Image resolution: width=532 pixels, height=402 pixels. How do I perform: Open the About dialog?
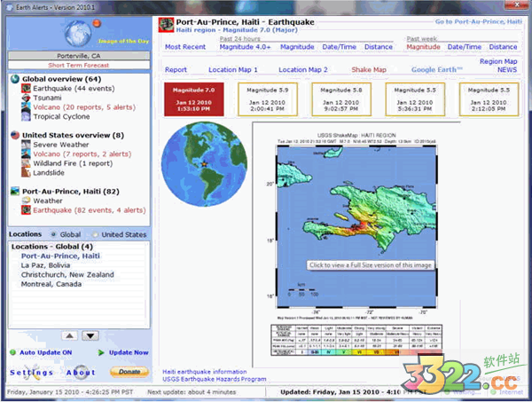pos(81,373)
